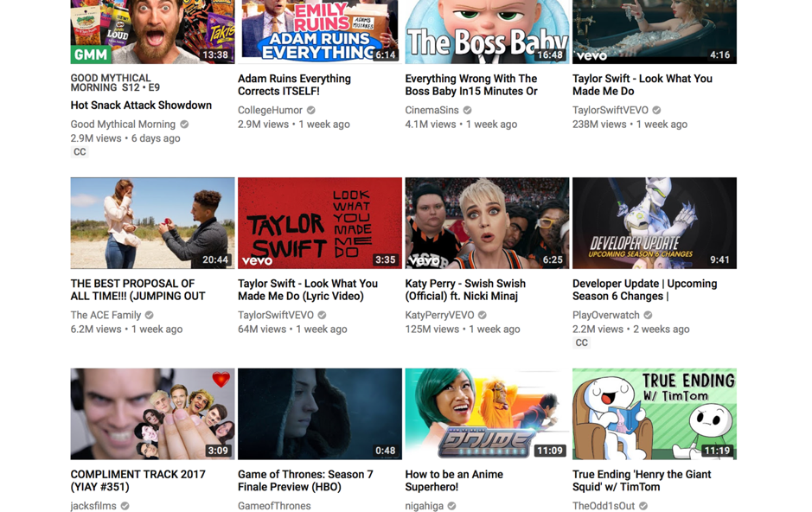This screenshot has width=812, height=512.
Task: Click verified badge next to Good Mythical Morning
Action: [184, 125]
